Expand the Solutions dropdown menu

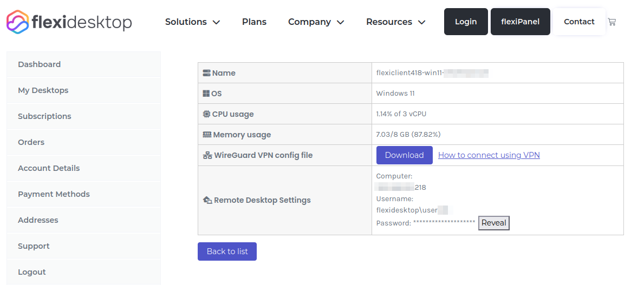tap(192, 22)
